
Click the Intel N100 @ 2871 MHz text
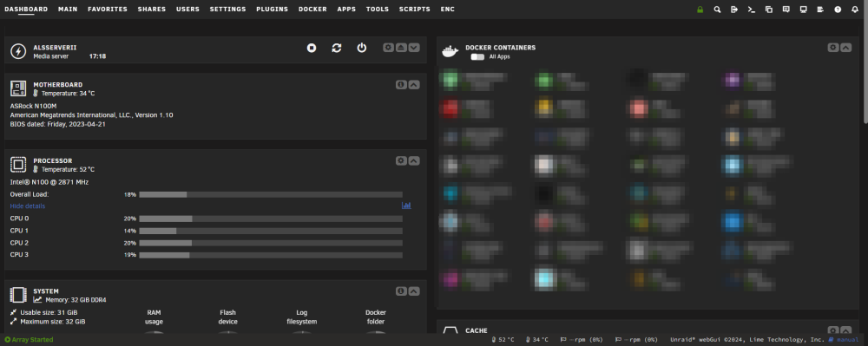tap(49, 182)
